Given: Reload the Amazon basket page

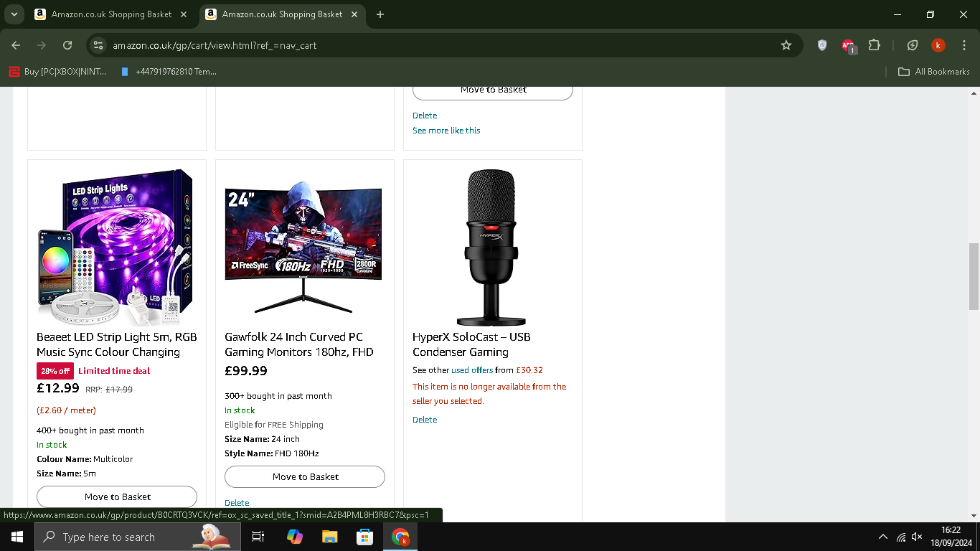Looking at the screenshot, I should (x=67, y=45).
